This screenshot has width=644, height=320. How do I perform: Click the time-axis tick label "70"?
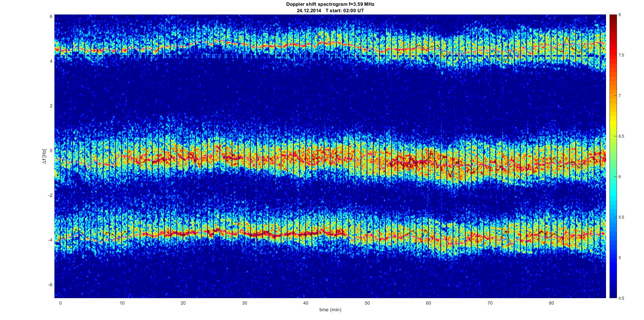[x=490, y=303]
